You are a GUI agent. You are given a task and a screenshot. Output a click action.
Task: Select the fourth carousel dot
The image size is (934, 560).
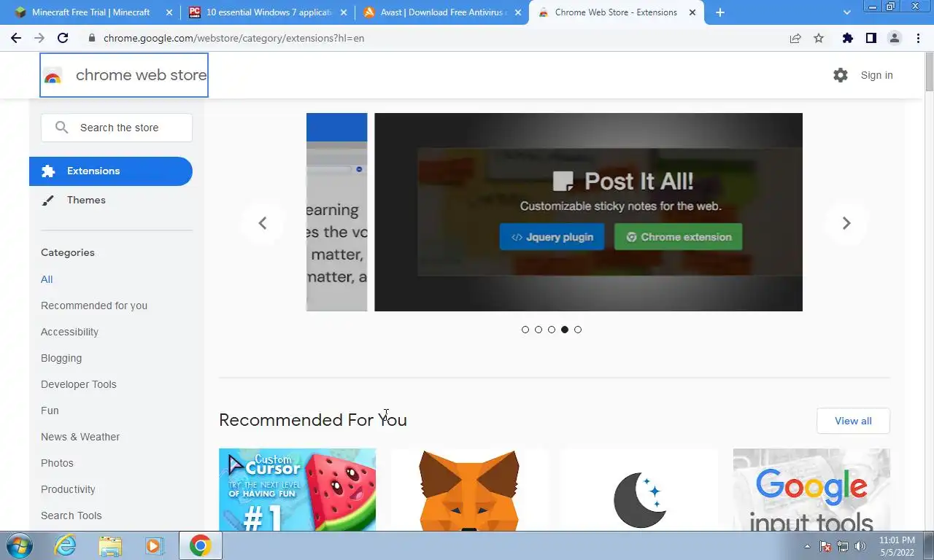coord(565,330)
